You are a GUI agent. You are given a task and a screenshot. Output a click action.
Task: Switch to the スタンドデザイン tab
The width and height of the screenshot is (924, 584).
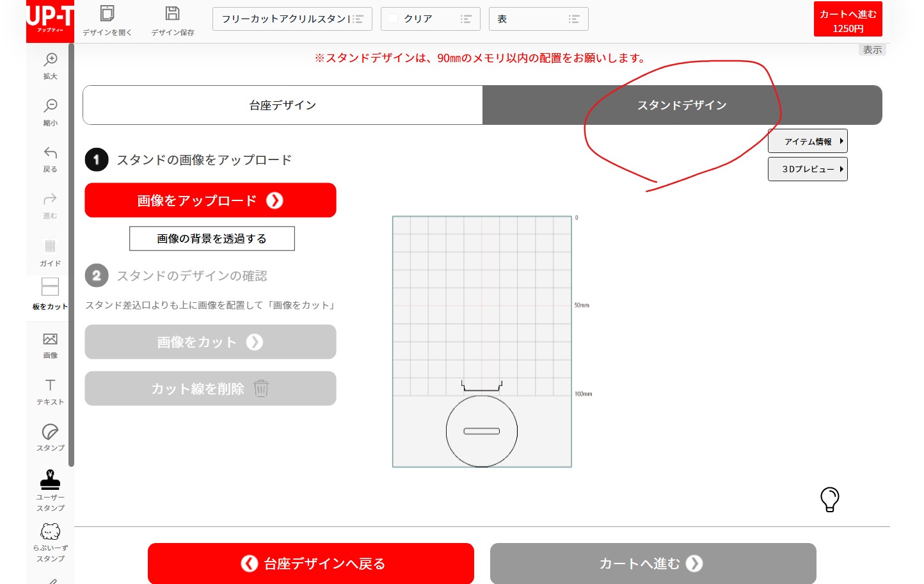[681, 105]
